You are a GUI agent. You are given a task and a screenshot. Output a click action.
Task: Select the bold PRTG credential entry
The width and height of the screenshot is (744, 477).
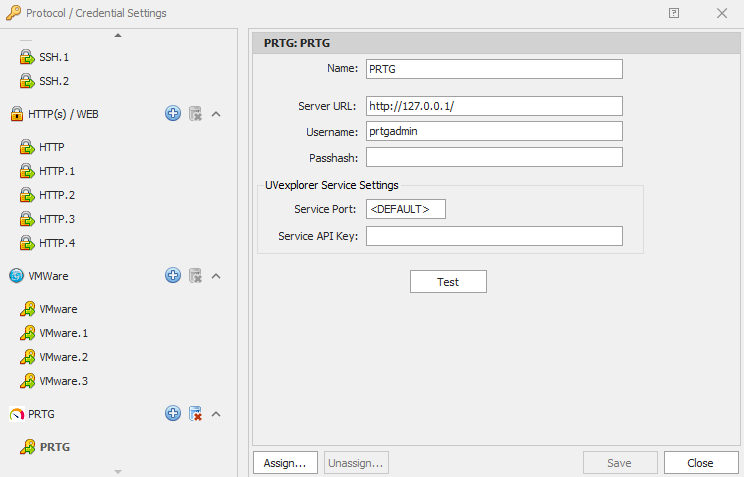point(55,447)
